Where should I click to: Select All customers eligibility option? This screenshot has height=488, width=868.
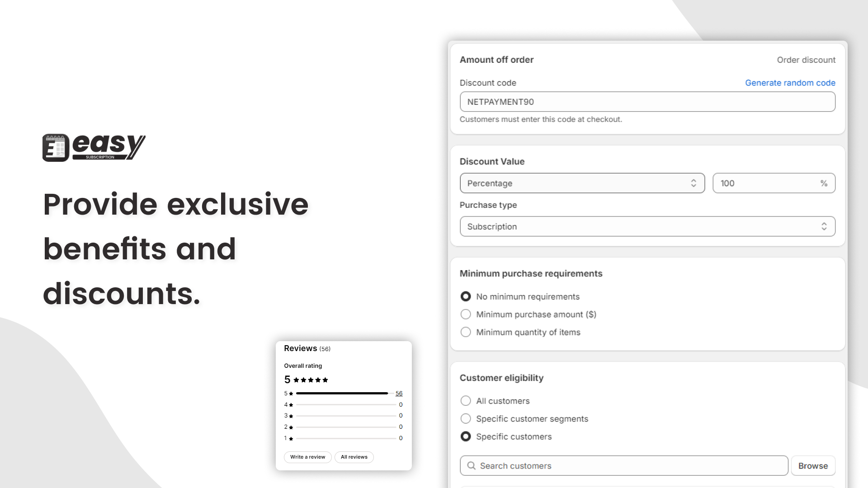click(x=466, y=400)
